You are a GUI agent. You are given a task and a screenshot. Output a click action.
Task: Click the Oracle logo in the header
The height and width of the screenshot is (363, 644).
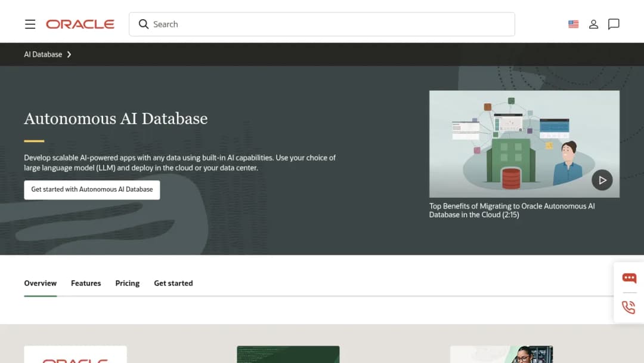click(x=80, y=24)
